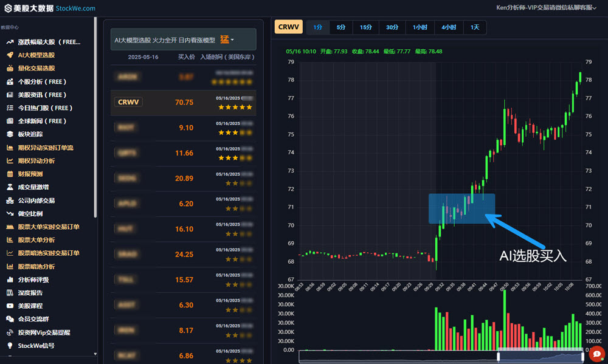Switch chart to 1分 interval
608x364 pixels.
317,27
